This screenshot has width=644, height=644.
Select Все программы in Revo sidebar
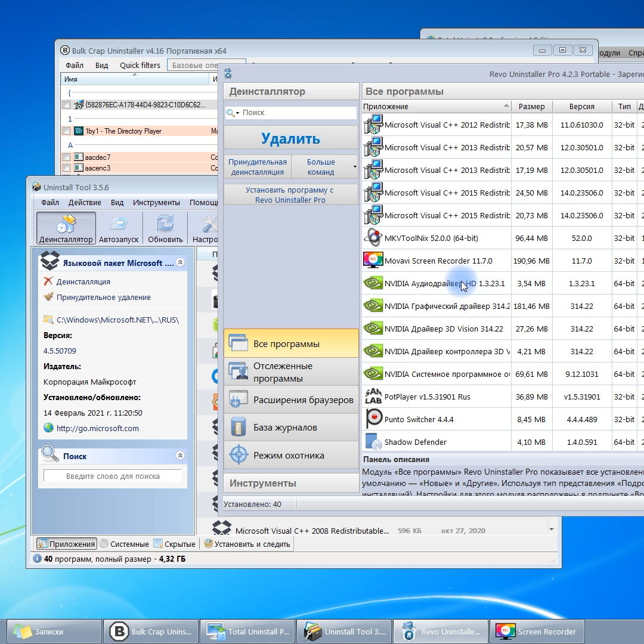291,343
